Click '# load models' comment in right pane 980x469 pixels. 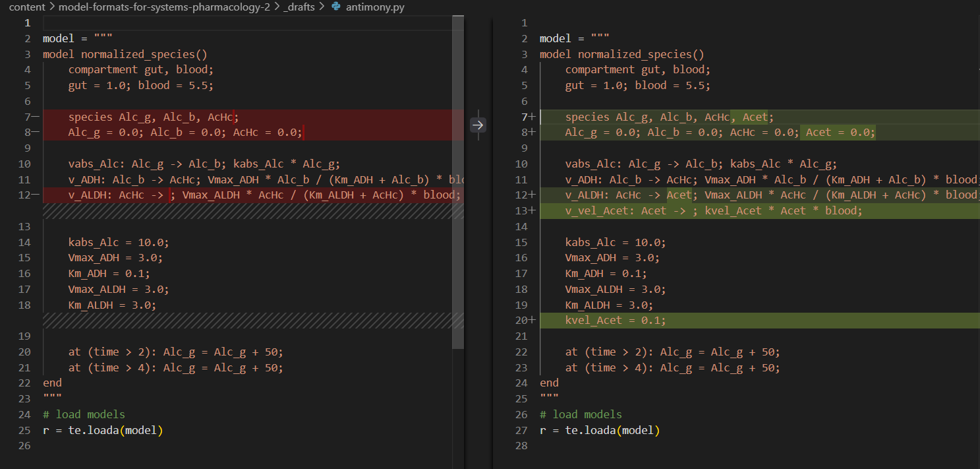(580, 414)
